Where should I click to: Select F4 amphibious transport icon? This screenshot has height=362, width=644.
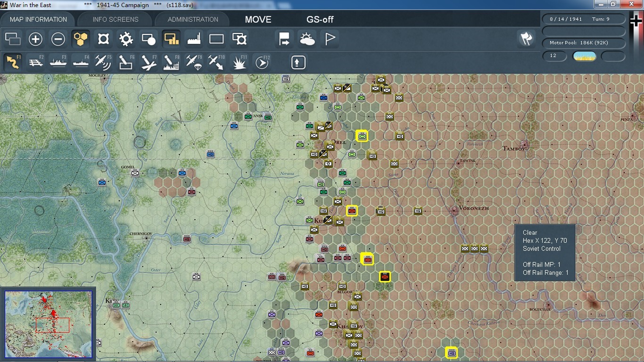coord(81,62)
